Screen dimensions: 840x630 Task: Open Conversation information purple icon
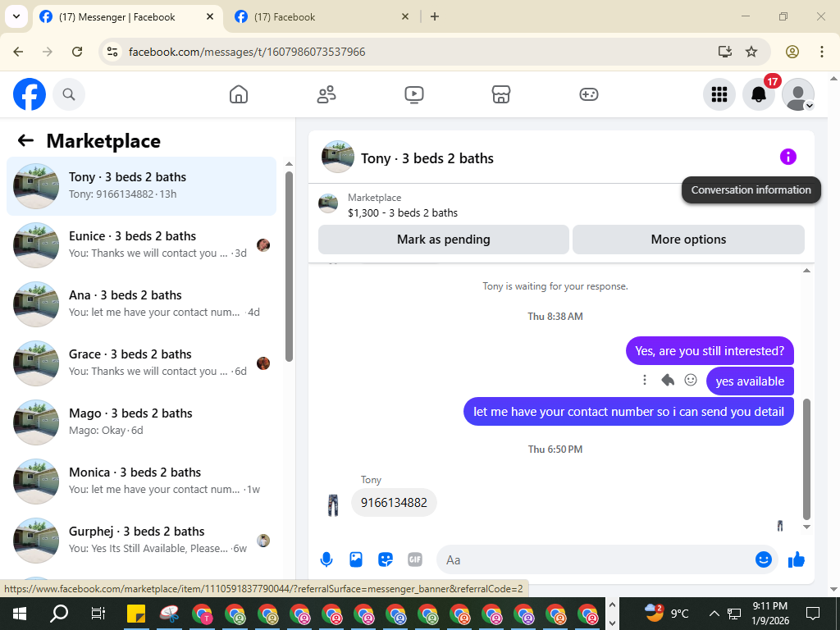pos(788,157)
